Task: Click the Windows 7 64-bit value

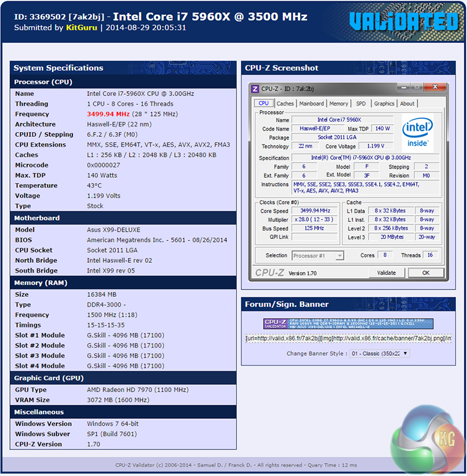Action: point(113,424)
